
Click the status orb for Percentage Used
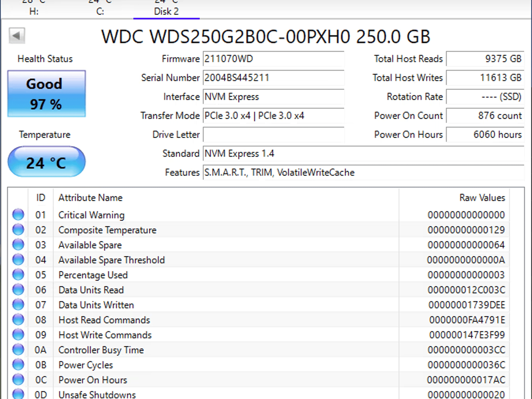(18, 275)
